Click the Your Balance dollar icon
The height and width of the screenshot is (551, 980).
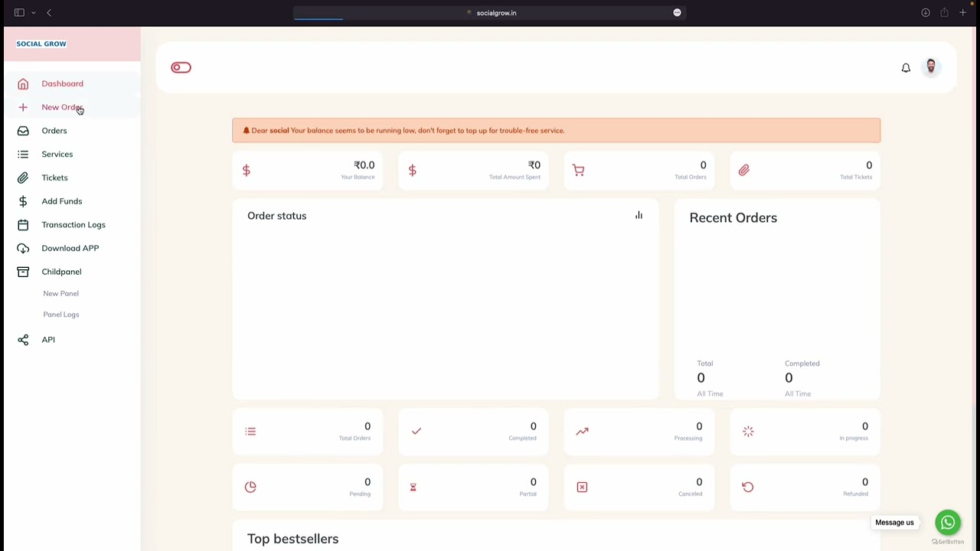click(x=247, y=171)
